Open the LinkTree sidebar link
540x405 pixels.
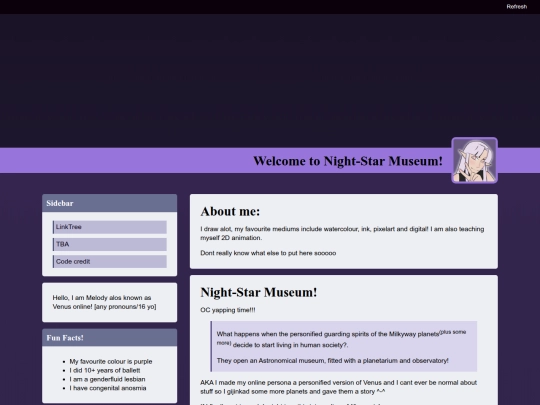(110, 227)
